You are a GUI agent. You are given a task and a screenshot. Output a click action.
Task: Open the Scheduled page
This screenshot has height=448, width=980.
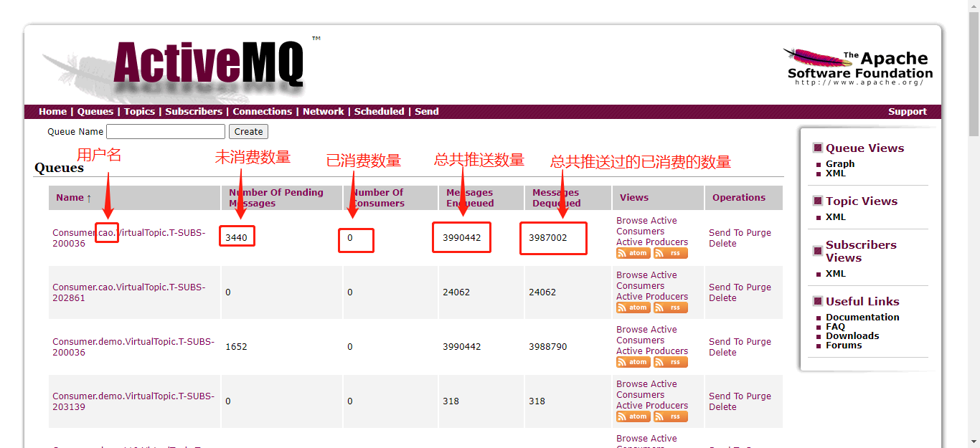pyautogui.click(x=379, y=112)
